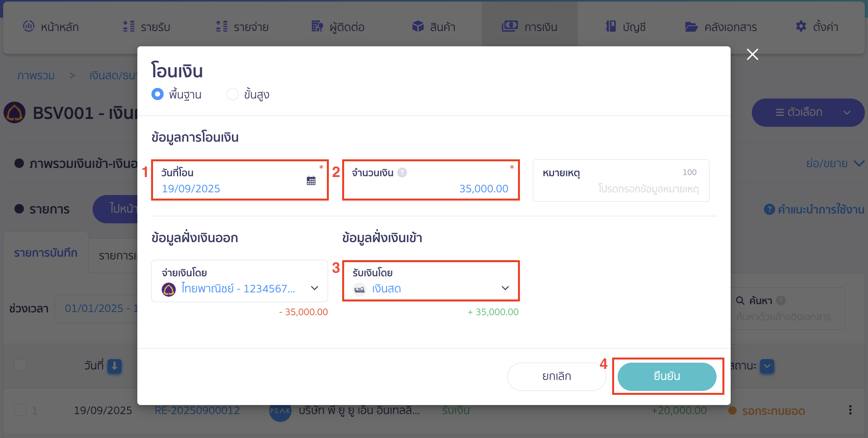The image size is (868, 438).
Task: Click the ยกเลิก cancel button
Action: click(x=556, y=376)
